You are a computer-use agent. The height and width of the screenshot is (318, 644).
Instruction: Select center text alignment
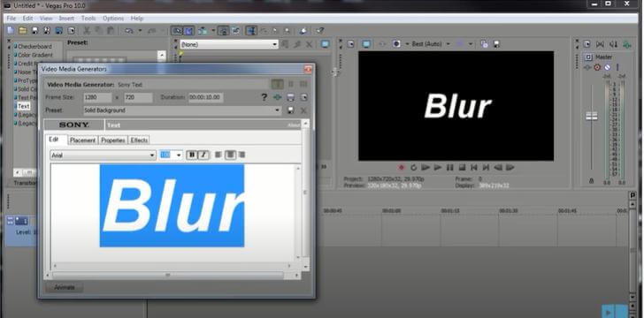pyautogui.click(x=230, y=155)
